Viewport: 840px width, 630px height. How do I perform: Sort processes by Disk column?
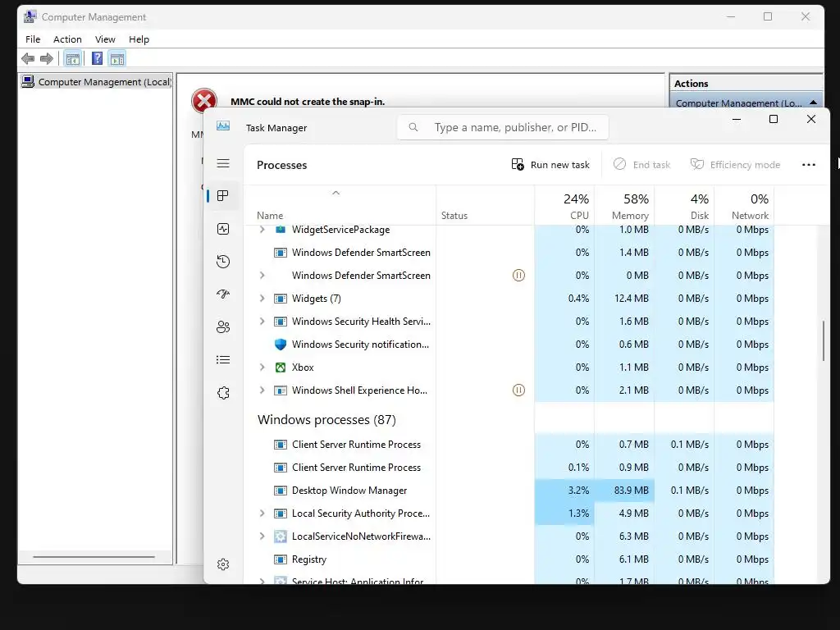click(x=684, y=204)
